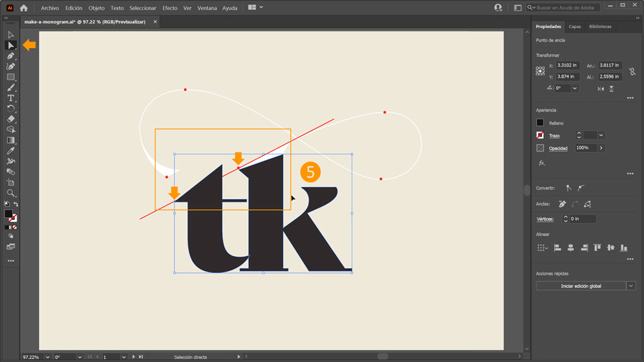The image size is (644, 362).
Task: Open the Trazo stroke weight dropdown
Action: tap(601, 135)
